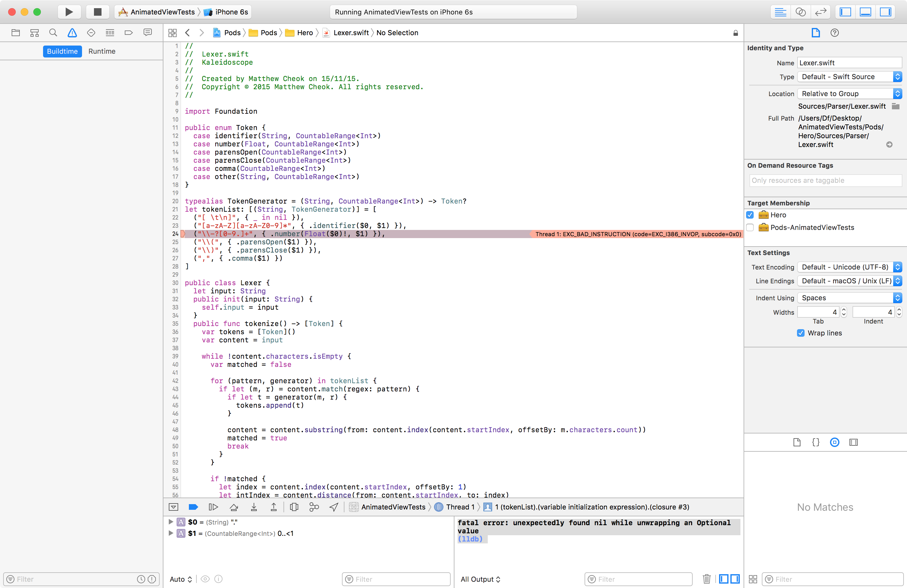
Task: Open the Location dropdown Relative to Group
Action: click(x=849, y=94)
